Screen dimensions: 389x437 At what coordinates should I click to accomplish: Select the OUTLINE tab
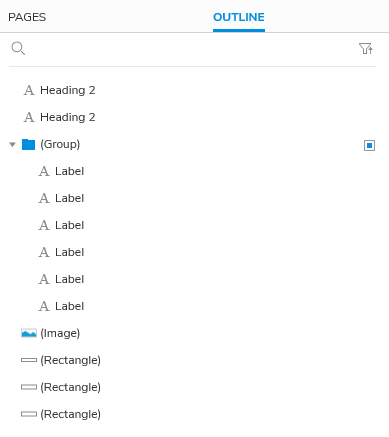[239, 17]
